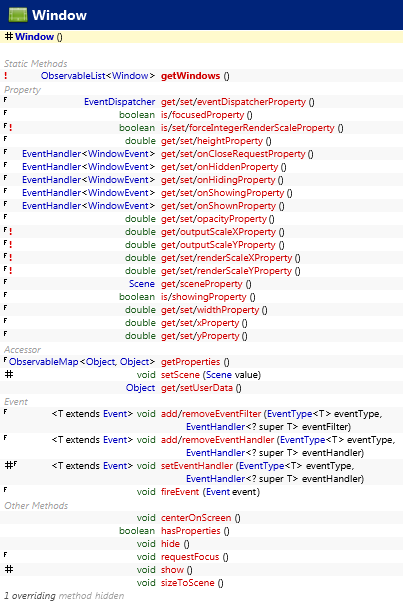Image resolution: width=403 pixels, height=602 pixels.
Task: Click the protected final marker beside setEventHandler
Action: [x=11, y=465]
